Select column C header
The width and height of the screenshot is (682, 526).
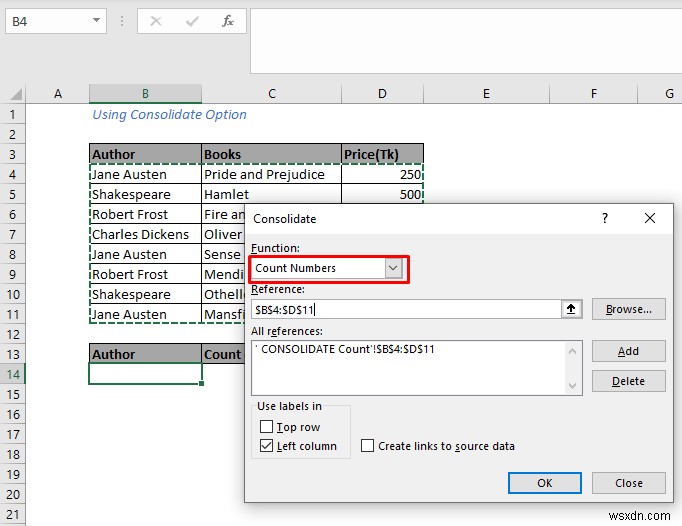click(x=271, y=94)
